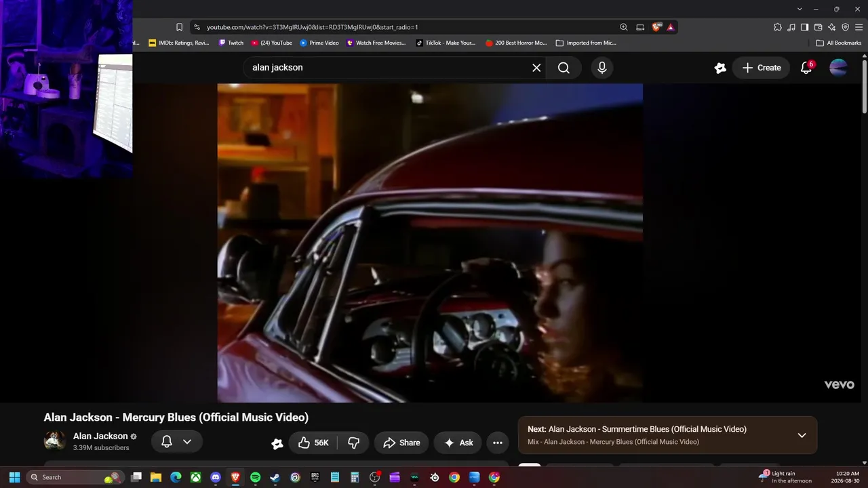
Task: Open the more actions three-dot menu
Action: 498,443
